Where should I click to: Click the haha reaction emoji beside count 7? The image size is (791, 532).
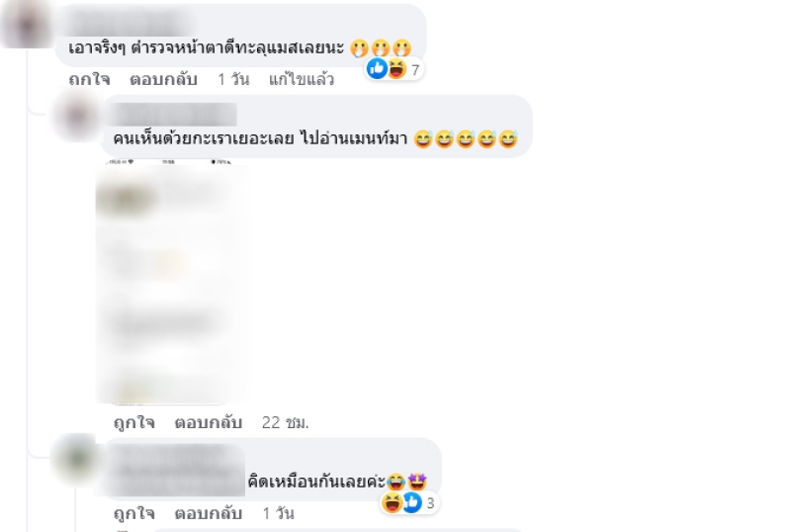point(397,68)
